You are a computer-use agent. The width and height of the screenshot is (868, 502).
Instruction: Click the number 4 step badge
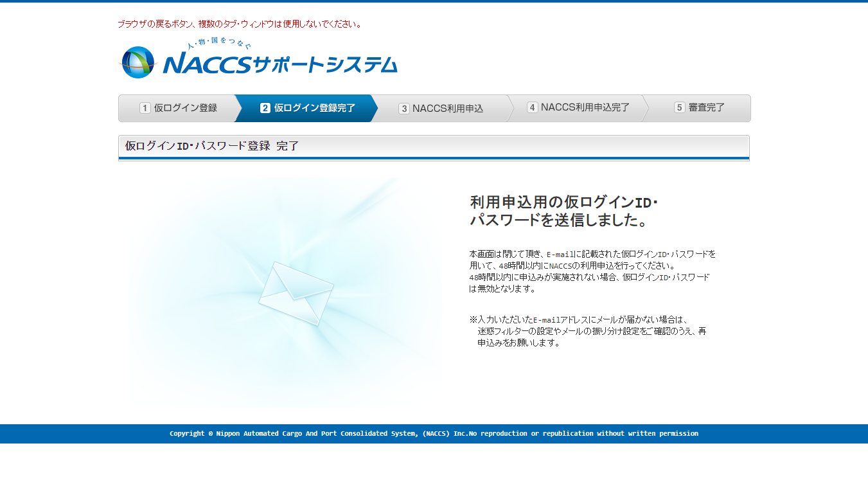coord(532,107)
